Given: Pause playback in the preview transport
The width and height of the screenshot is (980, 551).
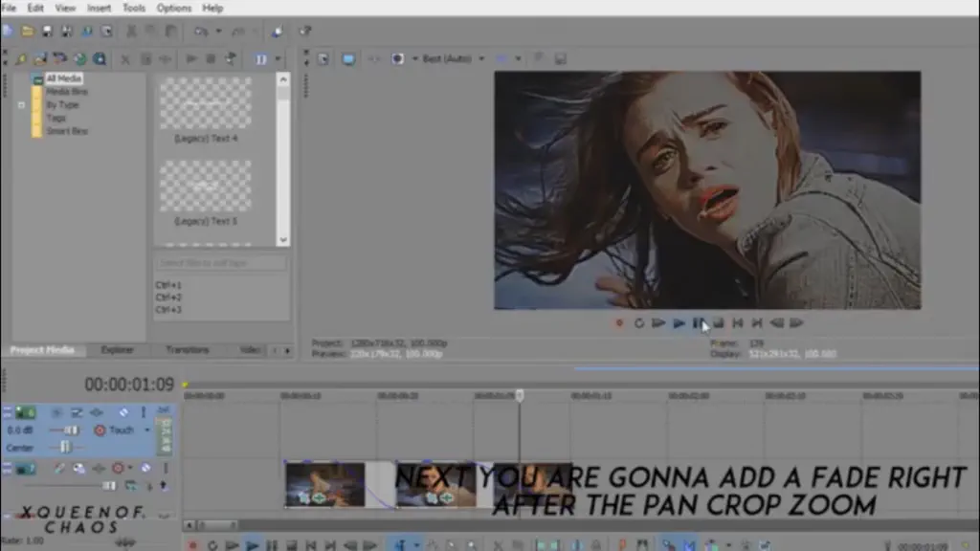Looking at the screenshot, I should pos(698,323).
